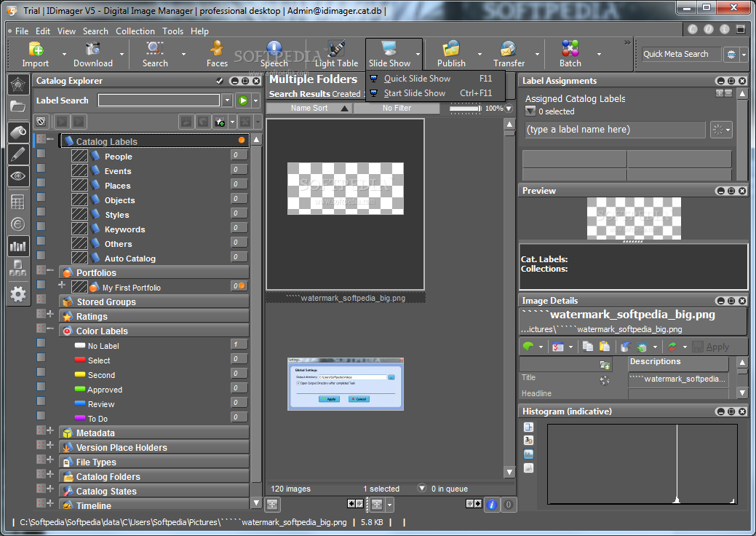Click the Import toolbar icon
Image resolution: width=756 pixels, height=536 pixels.
point(36,54)
